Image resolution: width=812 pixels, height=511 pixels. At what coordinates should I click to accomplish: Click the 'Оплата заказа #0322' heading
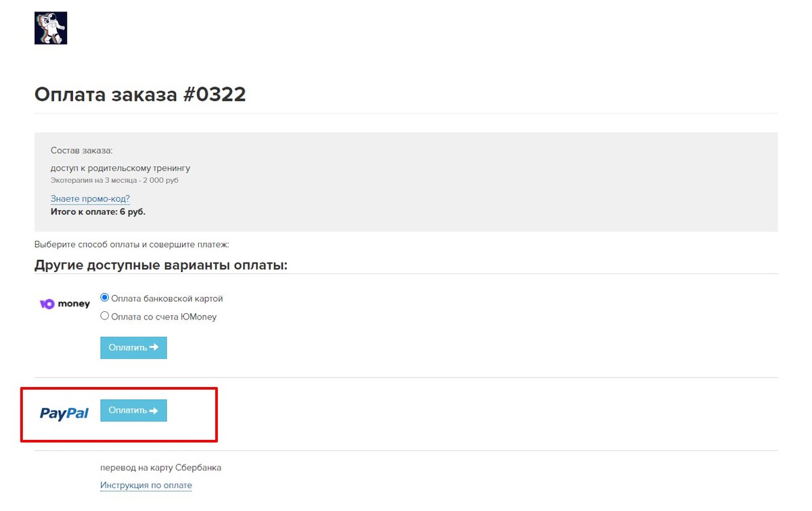140,94
